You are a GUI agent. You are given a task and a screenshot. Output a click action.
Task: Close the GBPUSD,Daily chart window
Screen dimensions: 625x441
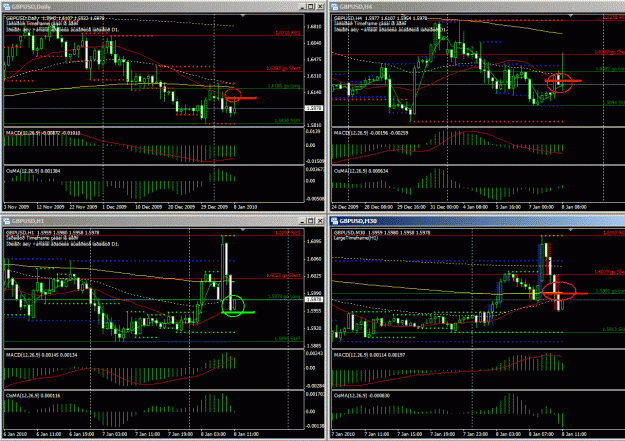(320, 6)
